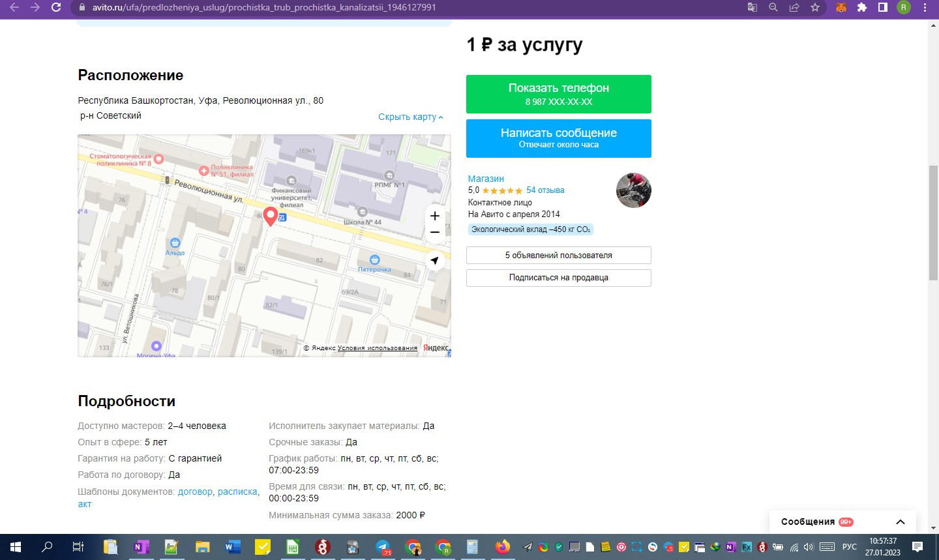The height and width of the screenshot is (560, 939).
Task: Open the расписка document template link
Action: [x=237, y=492]
